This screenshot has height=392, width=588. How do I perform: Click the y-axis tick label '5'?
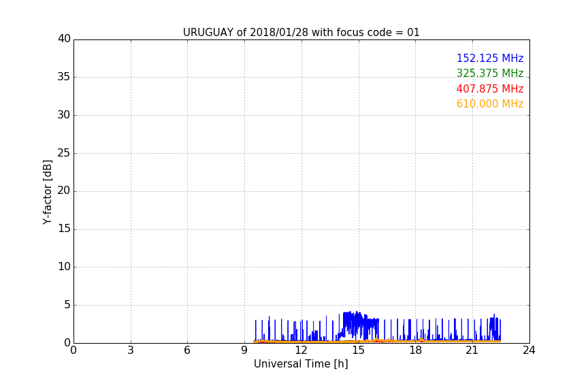(67, 305)
